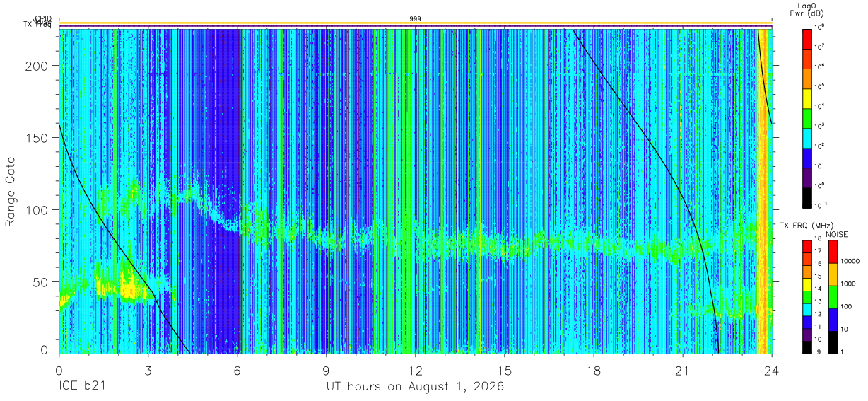
Task: Select the '12' label on TX FRQ colorbar
Action: click(x=819, y=314)
